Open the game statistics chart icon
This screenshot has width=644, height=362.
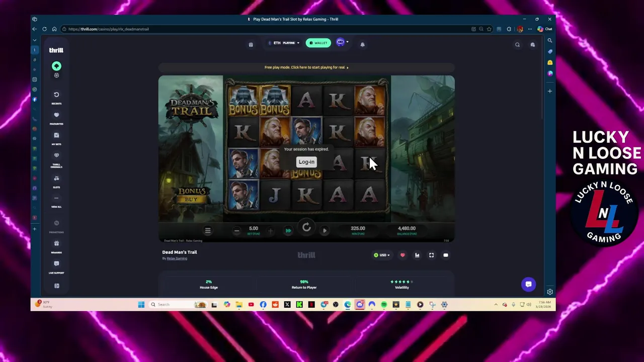click(x=417, y=255)
